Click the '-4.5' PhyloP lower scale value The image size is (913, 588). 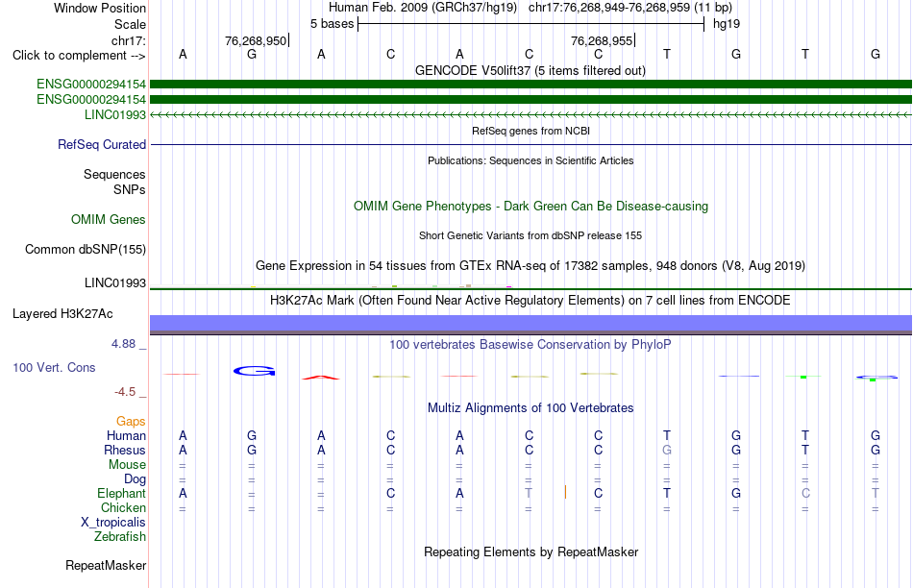[x=125, y=392]
